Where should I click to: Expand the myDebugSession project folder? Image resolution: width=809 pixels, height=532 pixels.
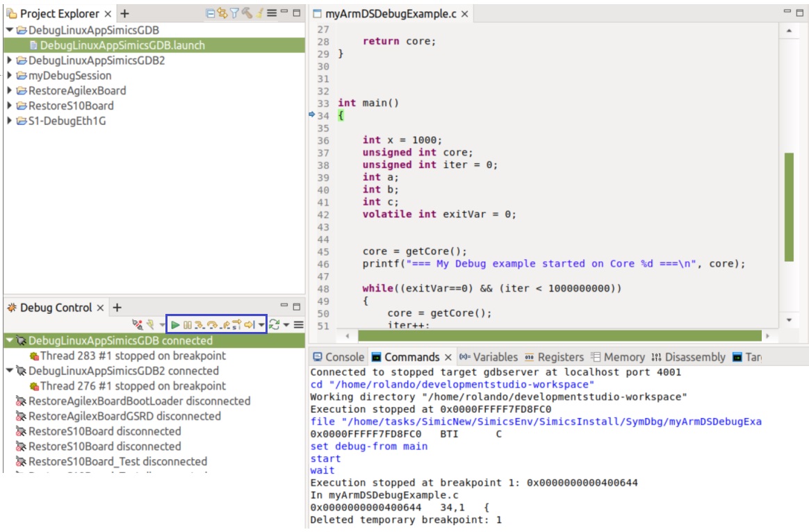click(9, 76)
